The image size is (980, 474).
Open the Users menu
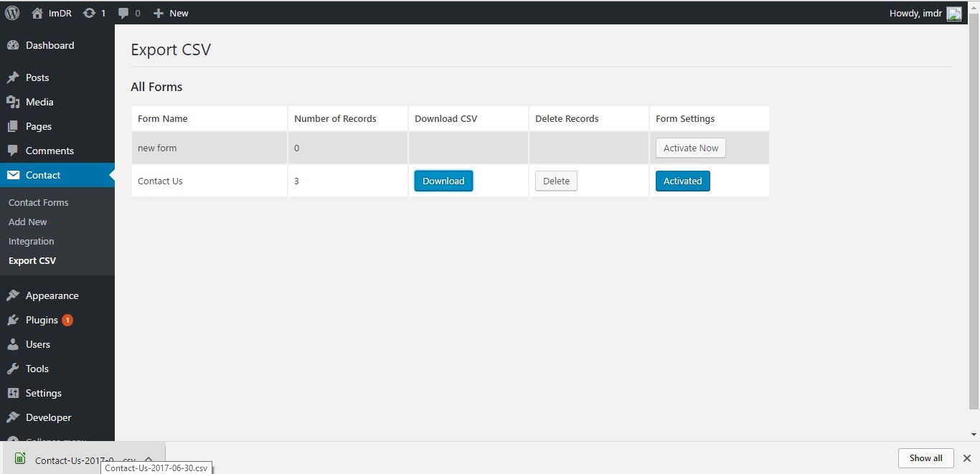57,344
